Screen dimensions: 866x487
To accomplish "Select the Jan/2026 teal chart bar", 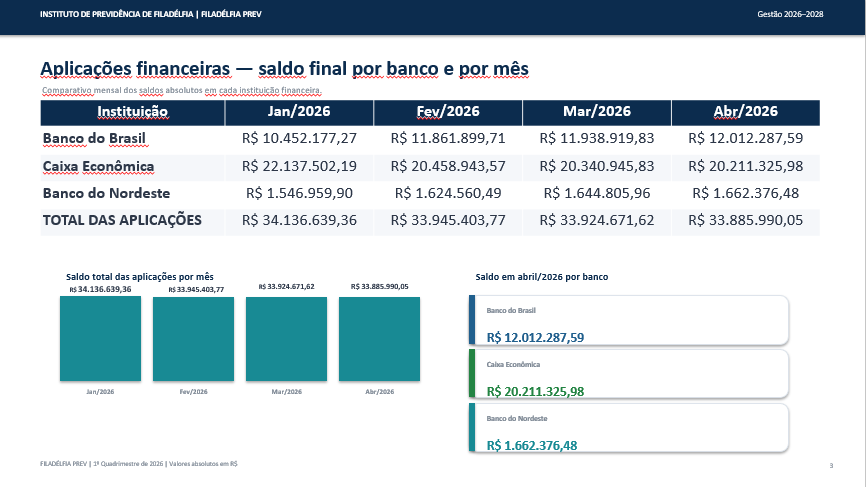I will tap(101, 338).
